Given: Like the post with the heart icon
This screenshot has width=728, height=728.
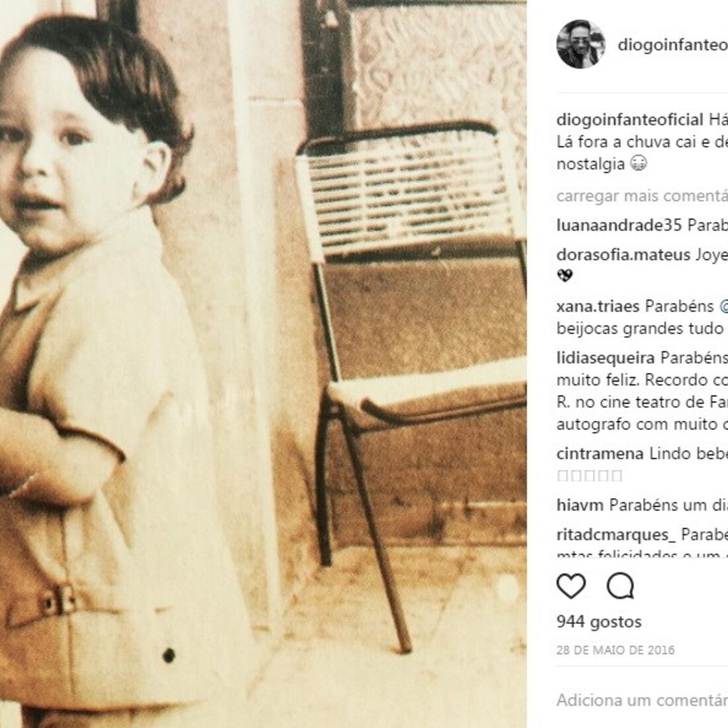Looking at the screenshot, I should [571, 586].
